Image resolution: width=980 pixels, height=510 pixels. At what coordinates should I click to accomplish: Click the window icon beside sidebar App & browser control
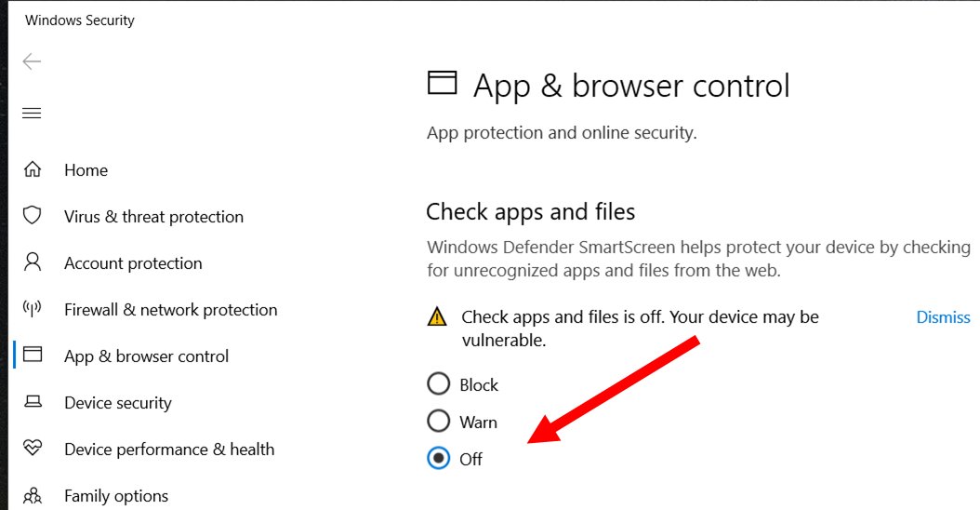point(33,355)
